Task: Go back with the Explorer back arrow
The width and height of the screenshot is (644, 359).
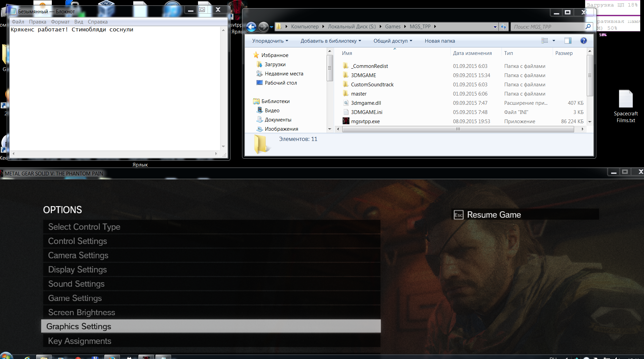Action: (x=251, y=27)
